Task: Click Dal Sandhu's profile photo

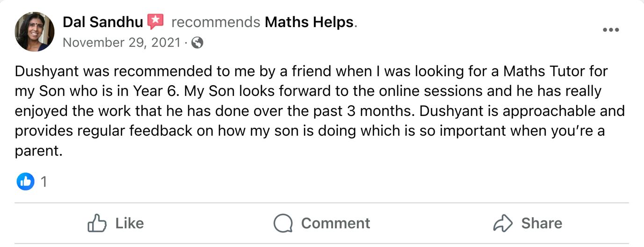Action: pos(35,32)
